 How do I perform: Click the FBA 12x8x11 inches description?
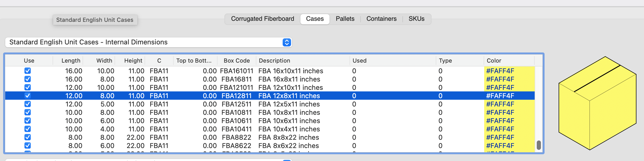pos(289,96)
